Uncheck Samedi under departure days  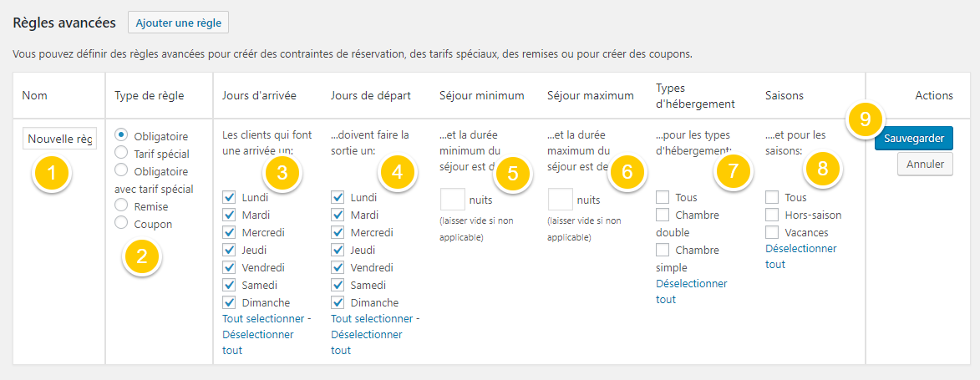click(338, 285)
